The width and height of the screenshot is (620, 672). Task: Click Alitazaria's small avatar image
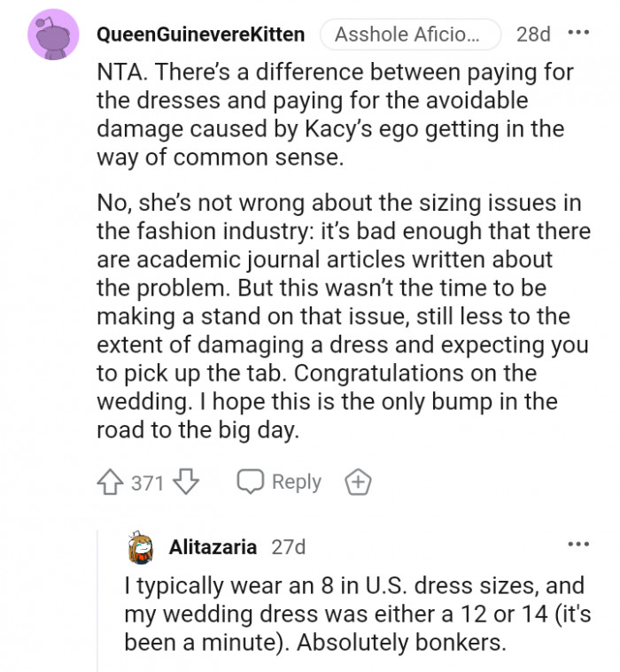click(142, 546)
